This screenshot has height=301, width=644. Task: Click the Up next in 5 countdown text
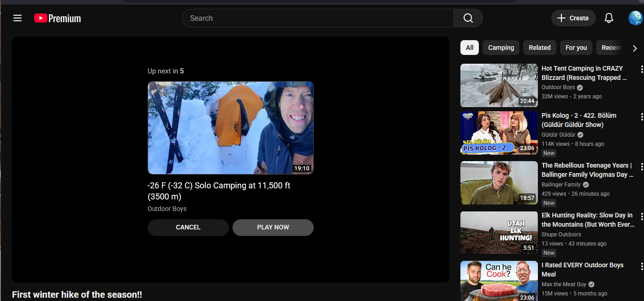166,71
